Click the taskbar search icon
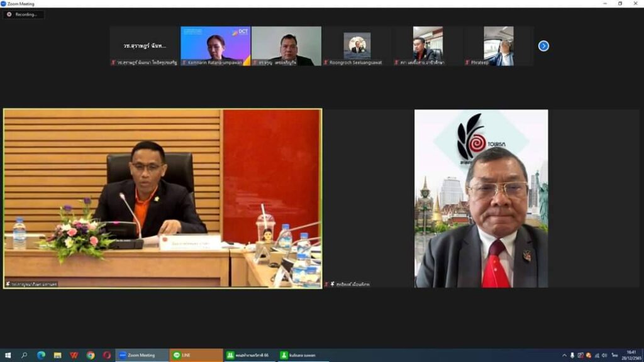 click(x=25, y=355)
